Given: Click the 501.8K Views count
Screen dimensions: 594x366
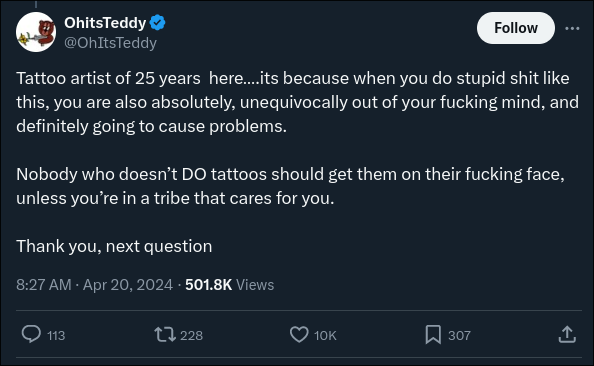Looking at the screenshot, I should click(x=230, y=285).
